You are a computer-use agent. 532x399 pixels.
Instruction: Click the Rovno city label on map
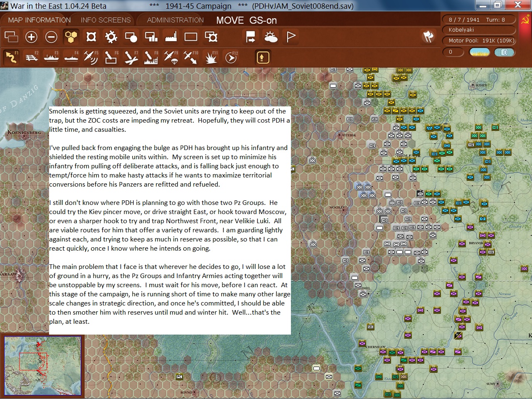click(x=186, y=392)
